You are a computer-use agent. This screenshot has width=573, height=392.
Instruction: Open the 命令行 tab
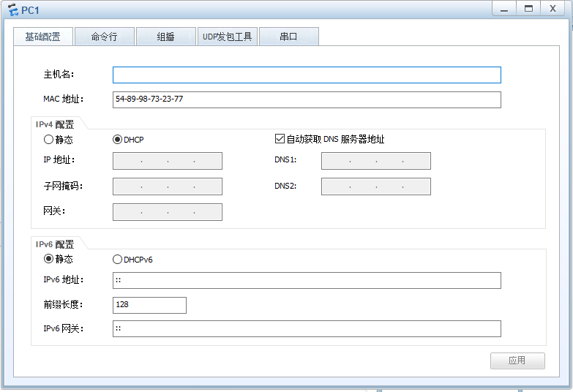click(x=105, y=37)
